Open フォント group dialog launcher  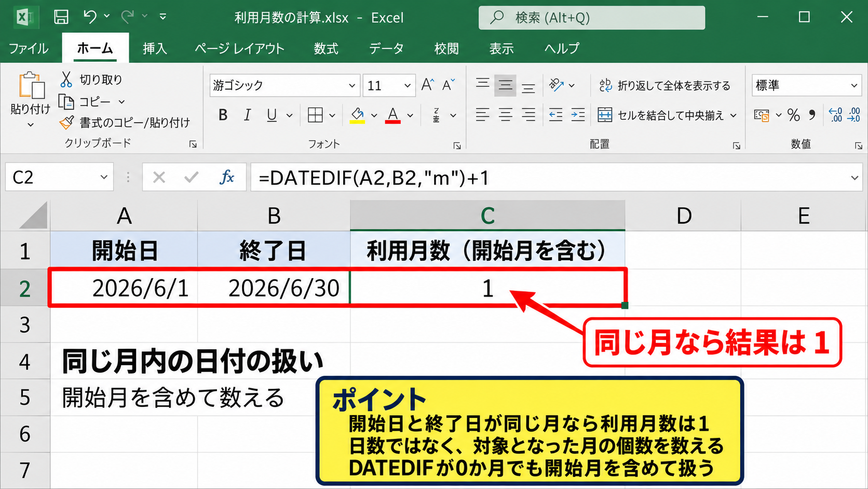pyautogui.click(x=457, y=146)
